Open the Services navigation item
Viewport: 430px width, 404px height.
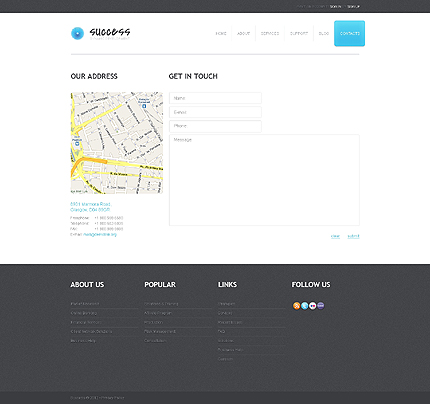[270, 34]
